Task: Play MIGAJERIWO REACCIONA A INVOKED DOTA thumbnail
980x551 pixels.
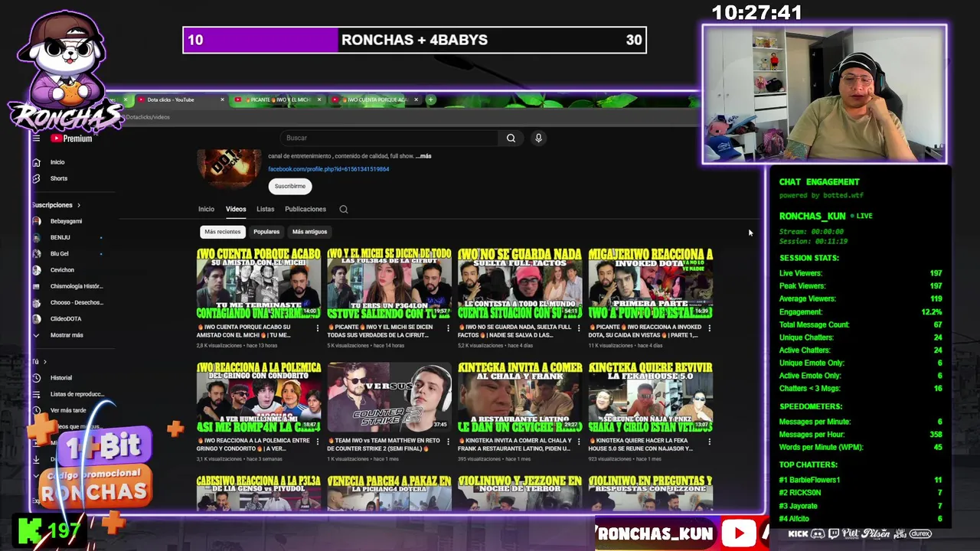Action: point(651,284)
